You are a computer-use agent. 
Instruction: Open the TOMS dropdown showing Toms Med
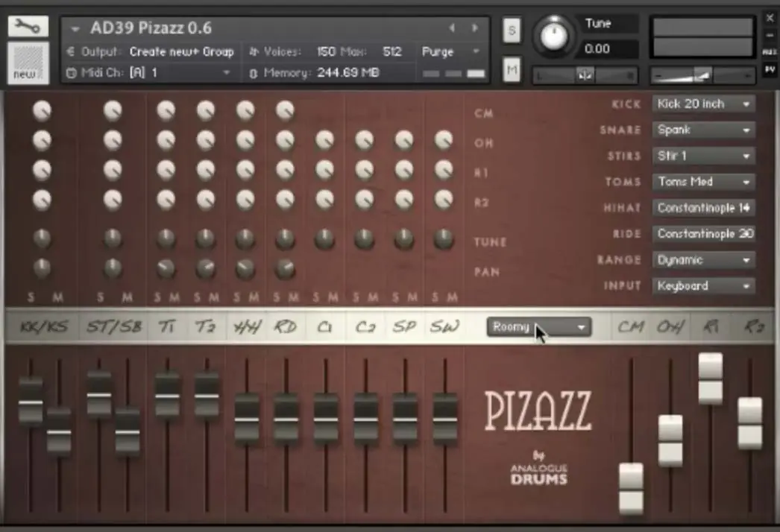click(703, 182)
